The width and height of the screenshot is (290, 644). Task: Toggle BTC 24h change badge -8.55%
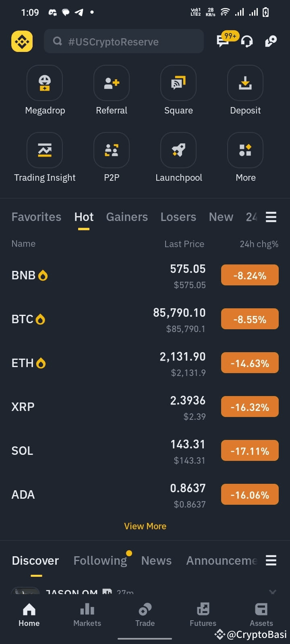[x=250, y=319]
